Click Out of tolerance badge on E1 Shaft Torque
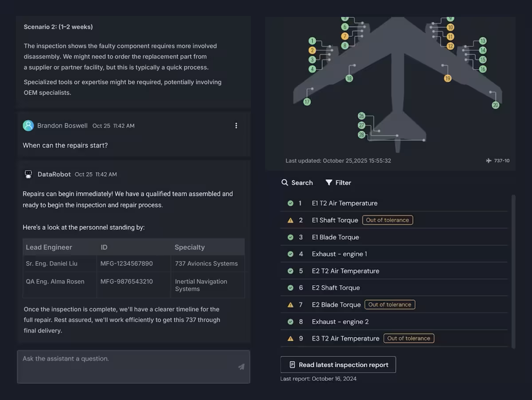Viewport: 532px width, 400px height. point(387,220)
